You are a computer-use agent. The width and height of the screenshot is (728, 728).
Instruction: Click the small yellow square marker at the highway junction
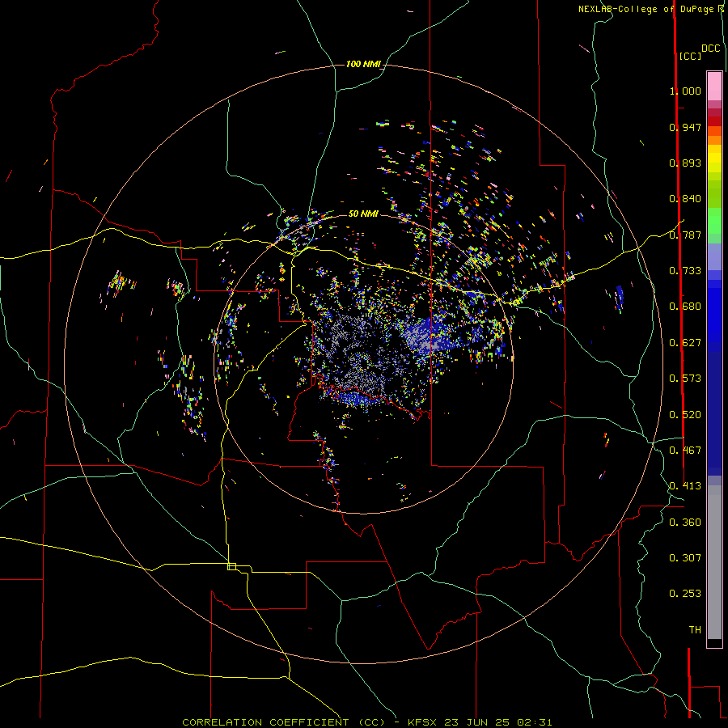pos(231,566)
